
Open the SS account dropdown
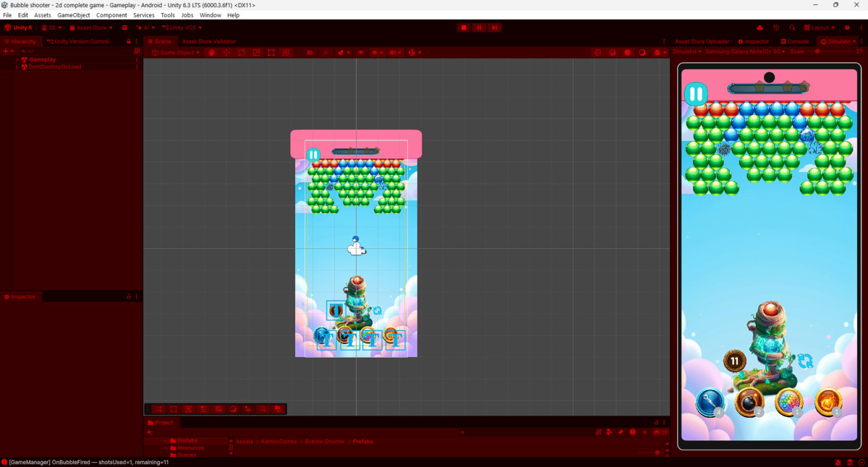52,28
